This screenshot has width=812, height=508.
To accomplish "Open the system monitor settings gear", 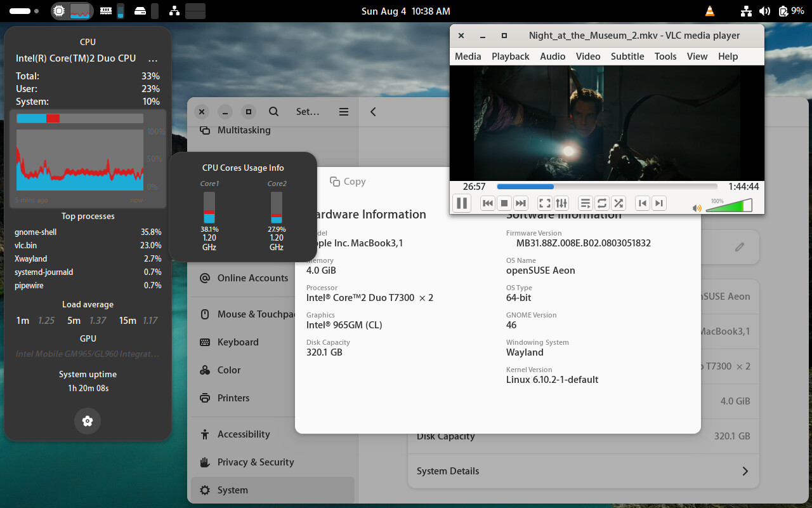I will point(88,421).
